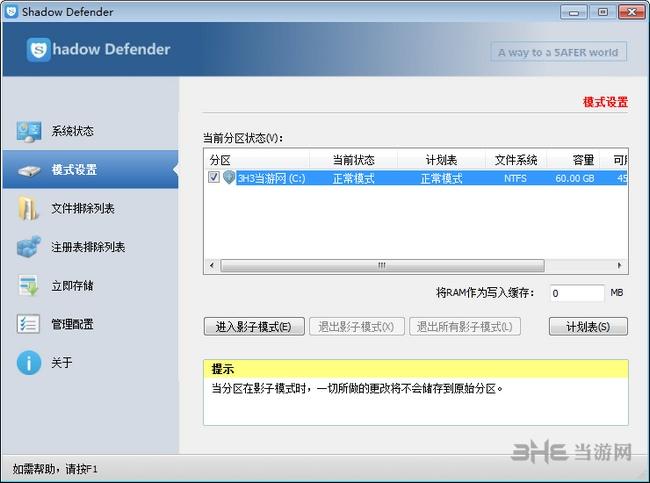Maximize the Shadow Defender window

[603, 12]
